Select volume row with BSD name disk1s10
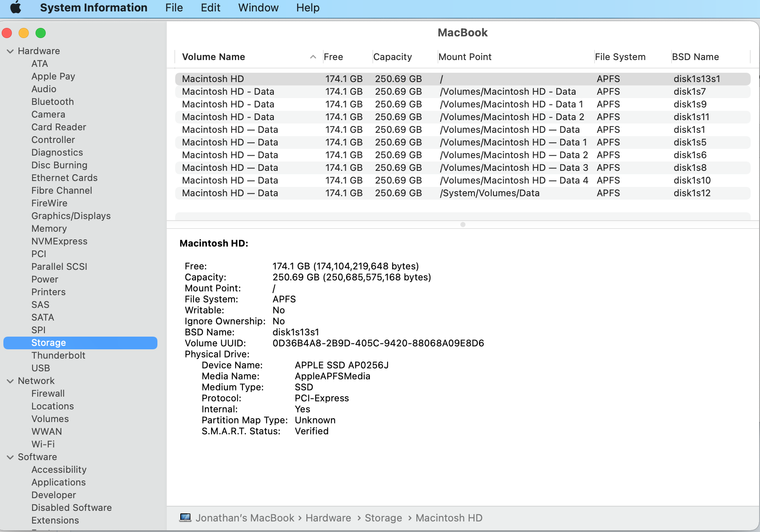760x532 pixels. (463, 180)
